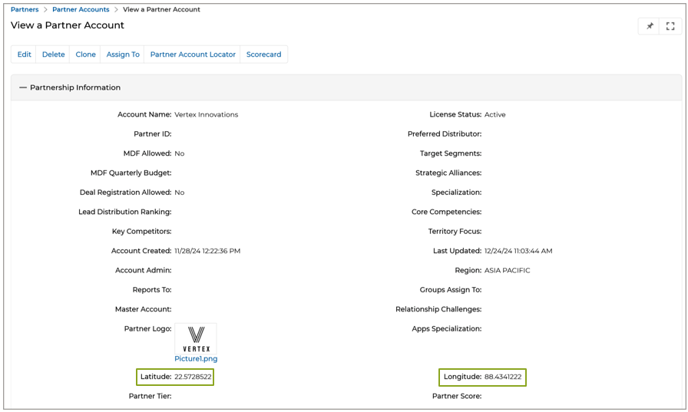Open Partner Account Locator
This screenshot has height=412, width=688.
[x=193, y=54]
